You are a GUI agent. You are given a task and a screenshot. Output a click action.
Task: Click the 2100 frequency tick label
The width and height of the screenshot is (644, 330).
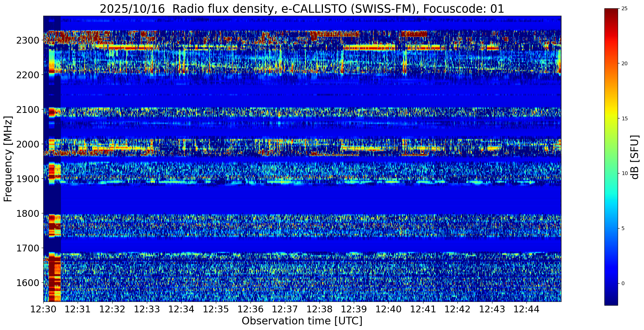(x=28, y=110)
